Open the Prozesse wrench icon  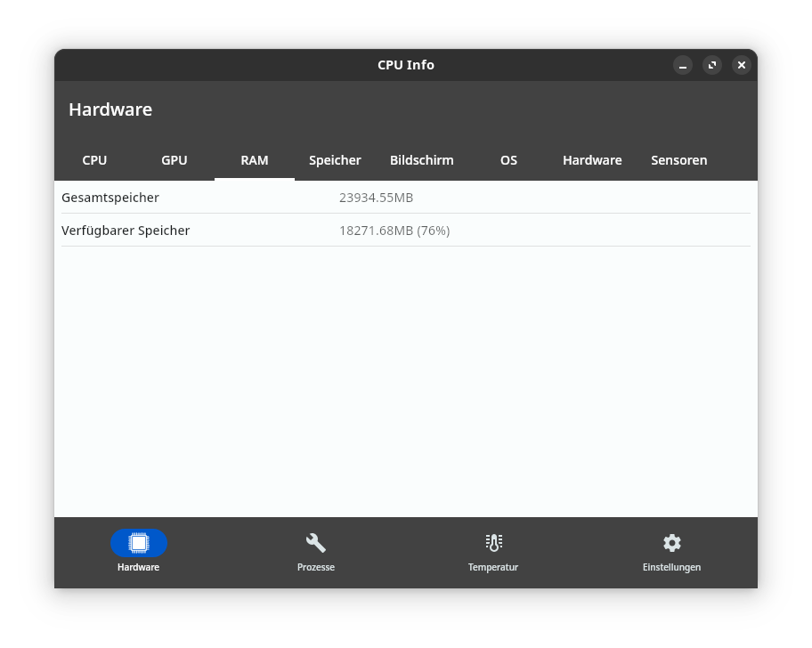pyautogui.click(x=316, y=543)
